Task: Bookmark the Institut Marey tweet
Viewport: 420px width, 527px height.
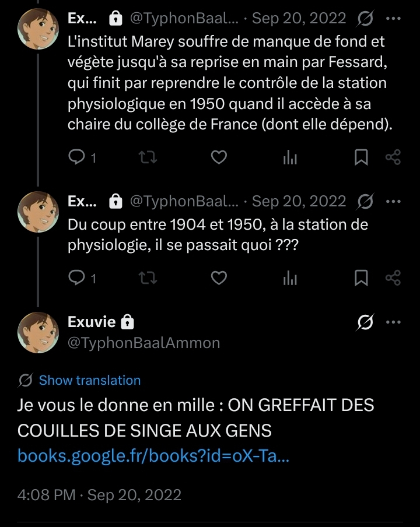Action: point(362,157)
